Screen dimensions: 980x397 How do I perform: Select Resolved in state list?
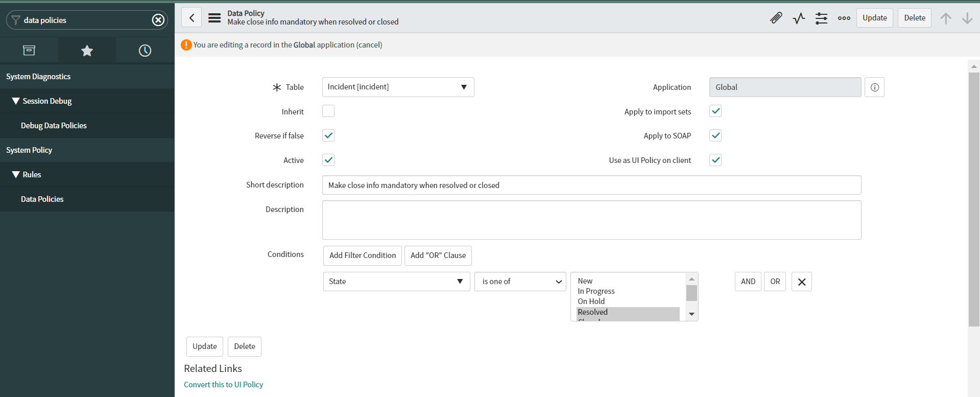[628, 312]
